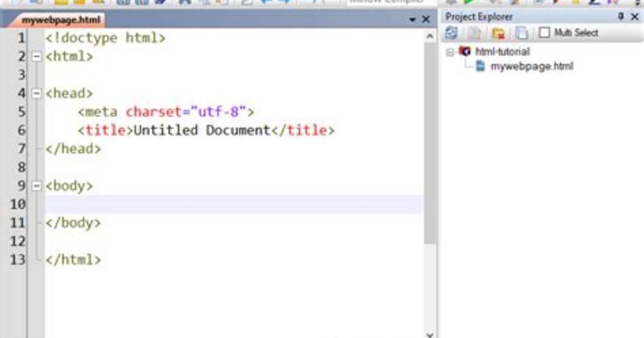Click line number 12 in the gutter
This screenshot has height=338, width=644.
click(x=18, y=242)
